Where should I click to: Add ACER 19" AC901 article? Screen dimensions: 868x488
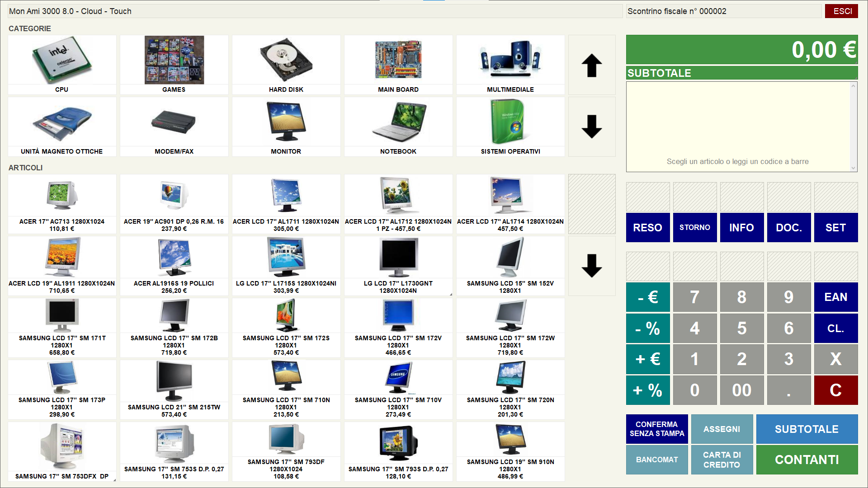(174, 204)
